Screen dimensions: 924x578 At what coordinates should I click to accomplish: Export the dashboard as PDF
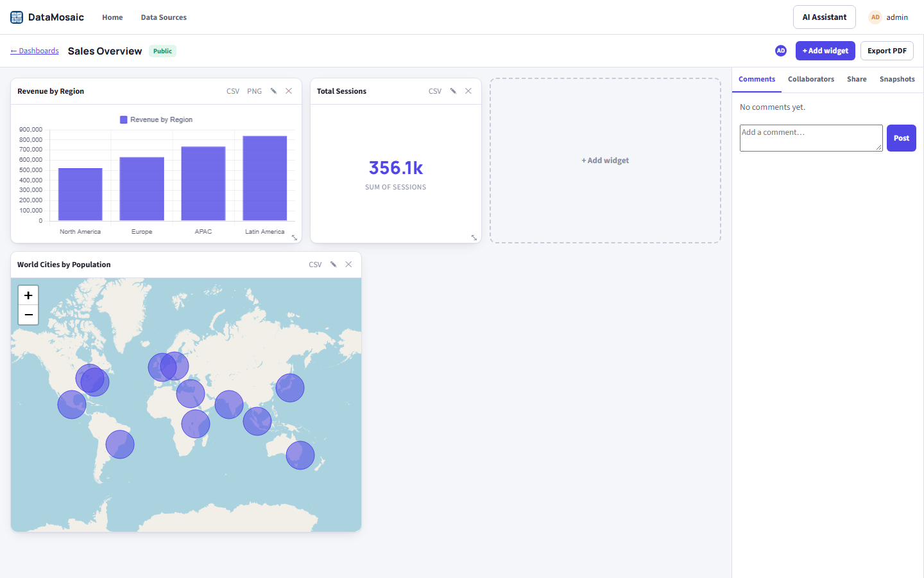click(887, 51)
